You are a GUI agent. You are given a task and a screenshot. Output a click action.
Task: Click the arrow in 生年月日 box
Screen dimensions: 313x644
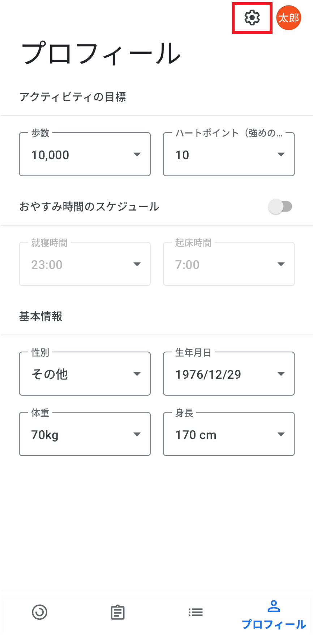281,374
